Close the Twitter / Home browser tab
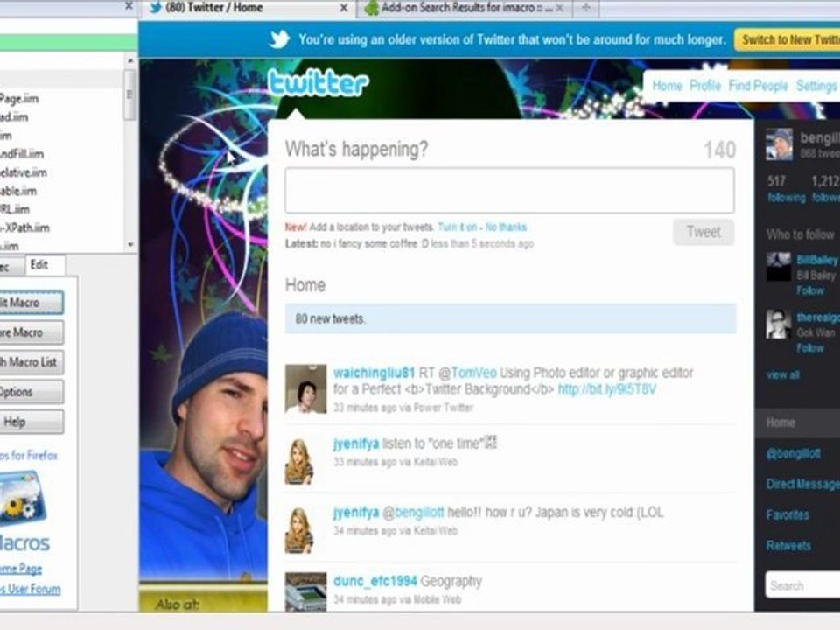Image resolution: width=840 pixels, height=630 pixels. point(344,8)
